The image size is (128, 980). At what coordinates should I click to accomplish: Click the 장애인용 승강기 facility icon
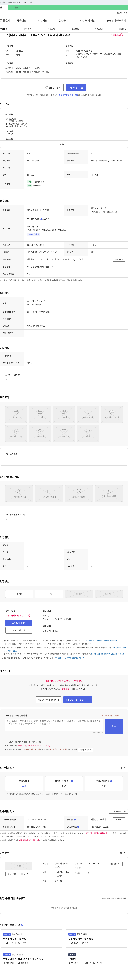click(x=49, y=494)
